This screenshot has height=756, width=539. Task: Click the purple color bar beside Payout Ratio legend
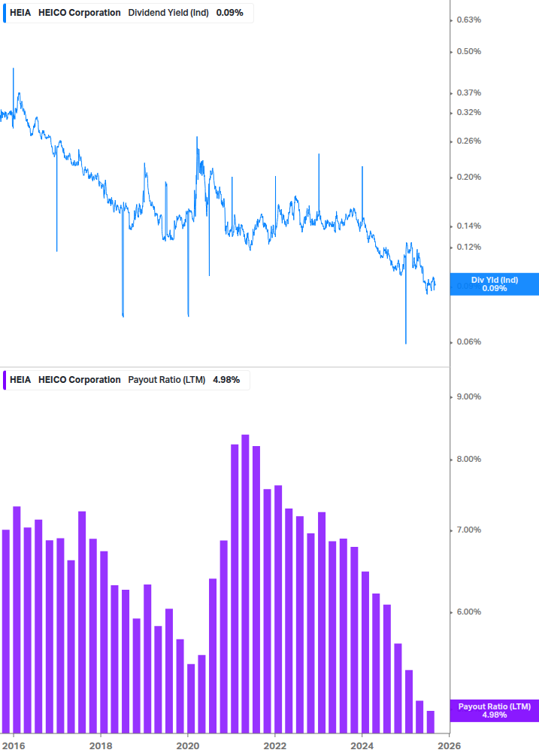[5, 380]
